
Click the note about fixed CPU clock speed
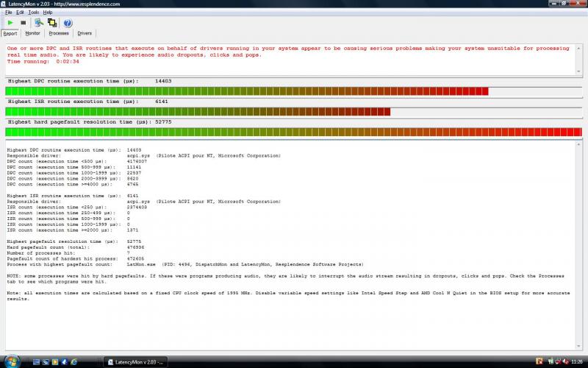[x=288, y=296]
